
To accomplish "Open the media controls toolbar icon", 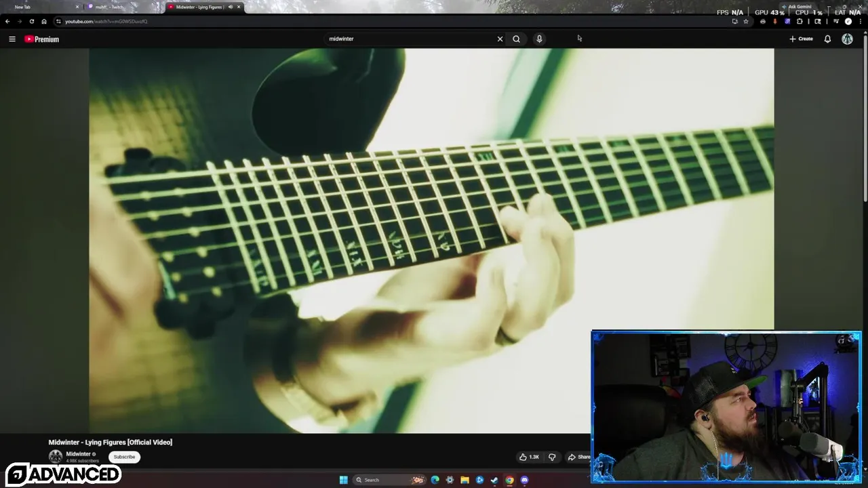I will click(836, 21).
